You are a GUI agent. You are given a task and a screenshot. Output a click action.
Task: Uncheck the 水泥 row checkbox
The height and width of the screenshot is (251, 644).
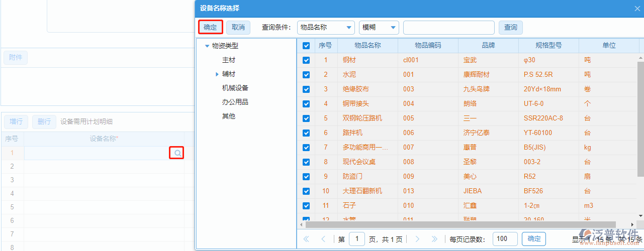[306, 75]
